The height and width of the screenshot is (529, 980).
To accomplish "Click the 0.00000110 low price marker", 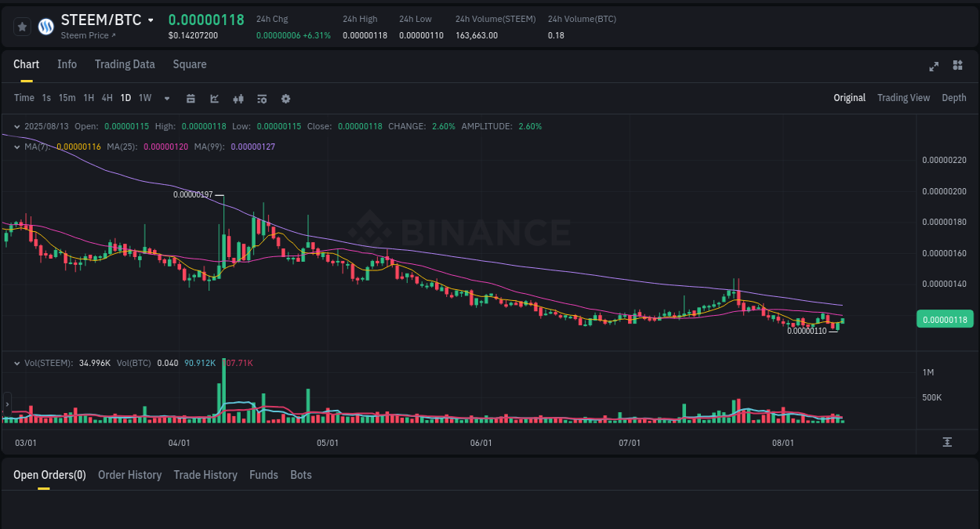I will pyautogui.click(x=807, y=331).
